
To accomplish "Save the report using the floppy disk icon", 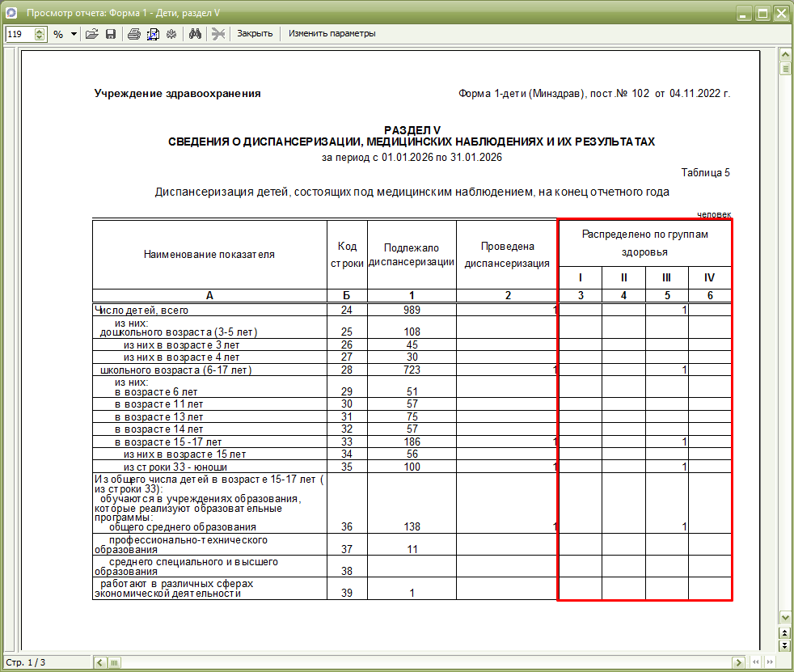I will click(x=110, y=34).
